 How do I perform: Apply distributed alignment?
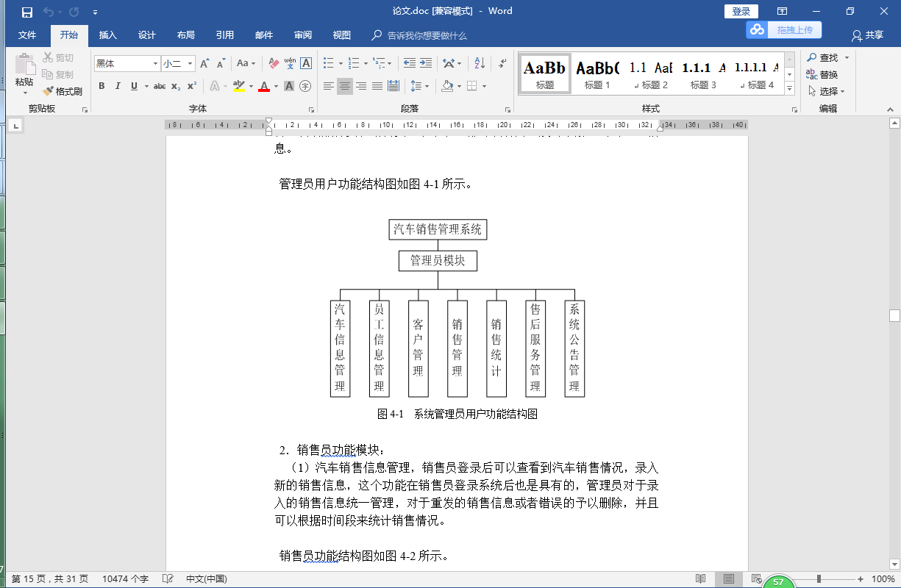coord(393,86)
